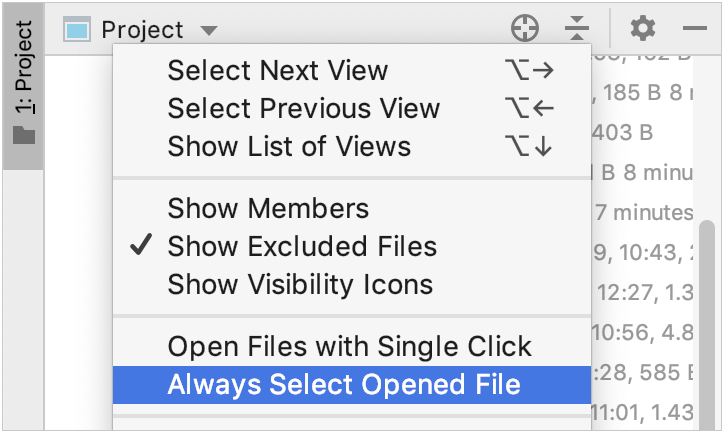Open the gear settings icon

click(x=643, y=28)
